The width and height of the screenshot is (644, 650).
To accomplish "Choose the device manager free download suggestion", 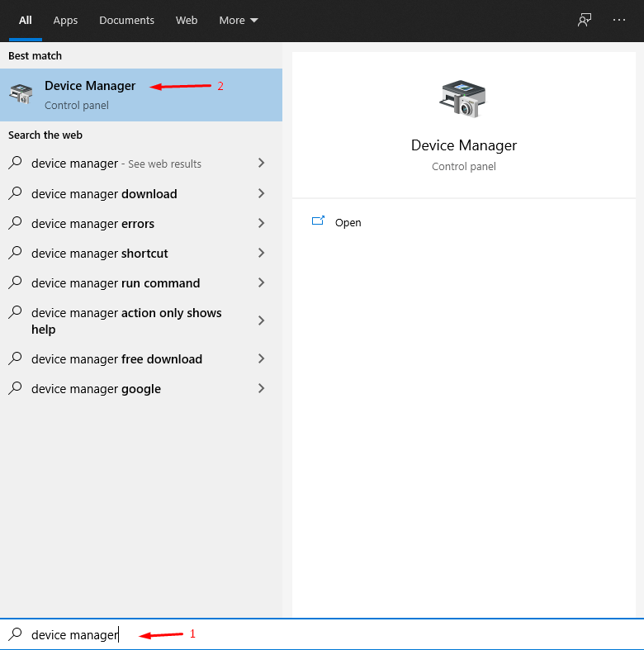I will click(x=116, y=358).
